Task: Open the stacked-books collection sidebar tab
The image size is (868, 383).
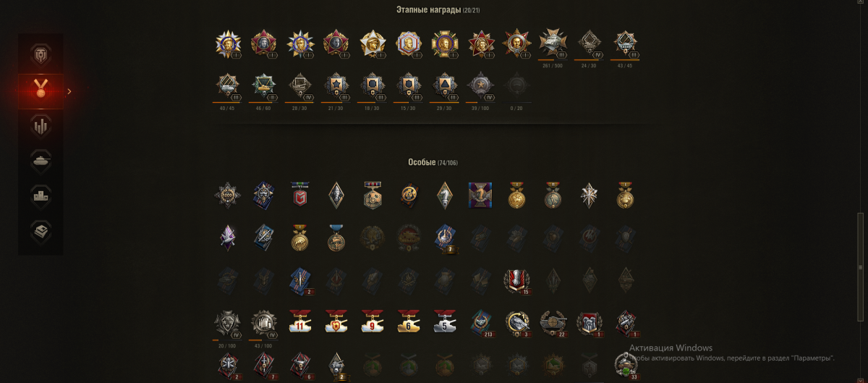Action: (41, 230)
